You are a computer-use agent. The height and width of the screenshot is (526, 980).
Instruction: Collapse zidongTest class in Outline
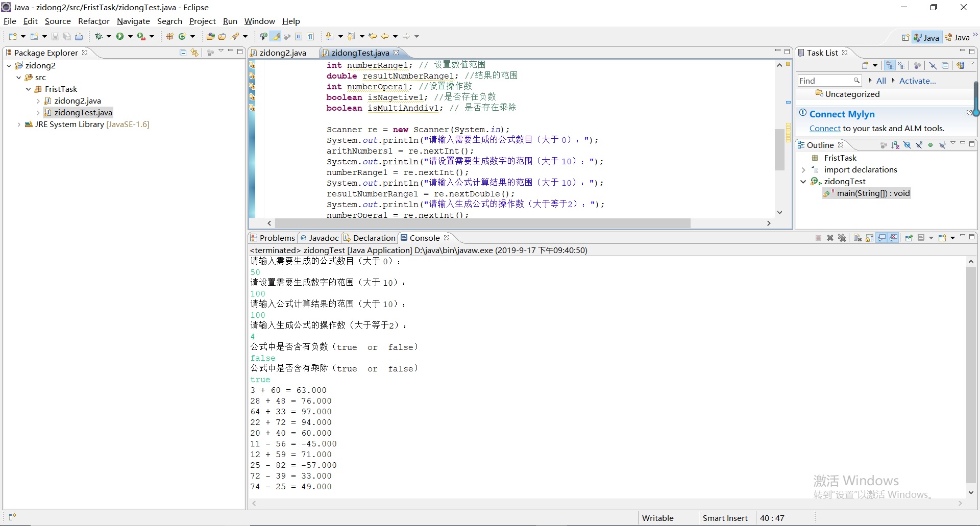[803, 182]
